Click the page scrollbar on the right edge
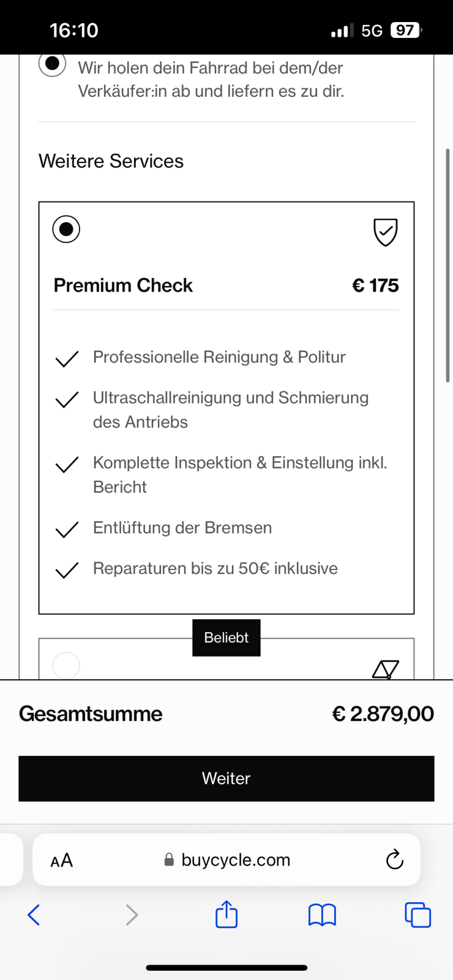453x980 pixels. pos(447,265)
